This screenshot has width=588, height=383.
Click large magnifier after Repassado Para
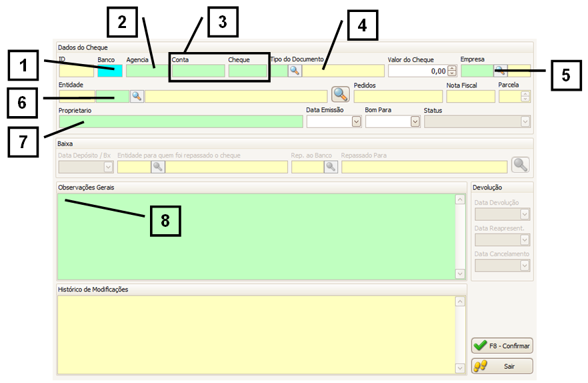coord(521,166)
